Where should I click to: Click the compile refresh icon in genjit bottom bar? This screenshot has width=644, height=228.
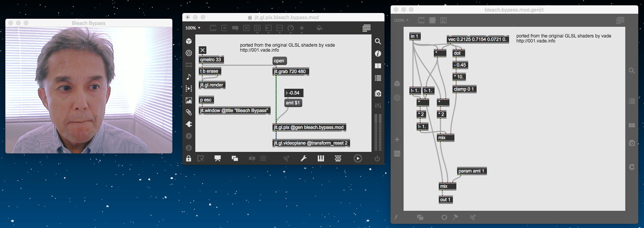tap(444, 217)
